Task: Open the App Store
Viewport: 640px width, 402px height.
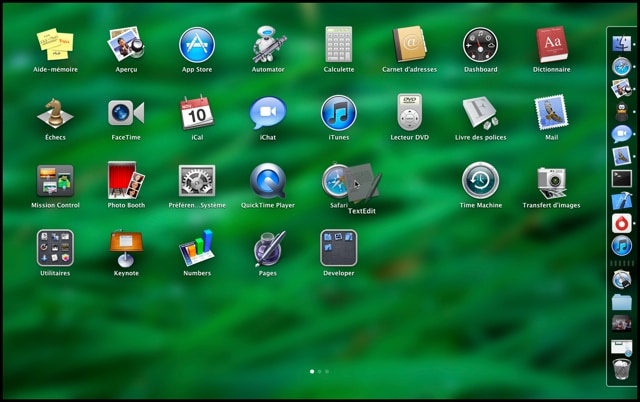Action: (x=197, y=45)
